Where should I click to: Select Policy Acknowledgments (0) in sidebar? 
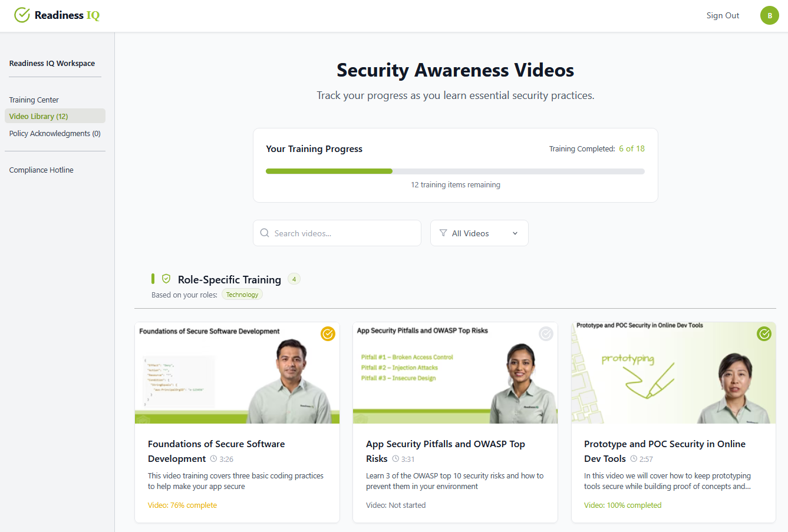pos(55,134)
